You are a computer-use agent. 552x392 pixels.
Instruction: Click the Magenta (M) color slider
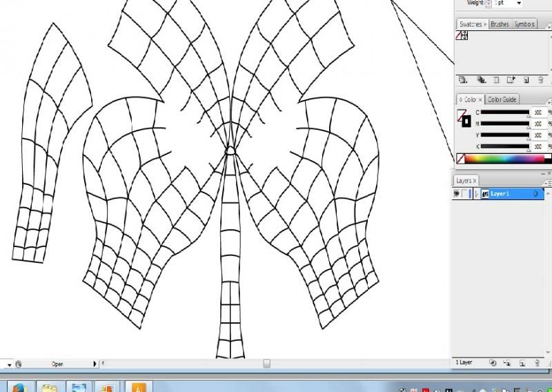coord(505,124)
